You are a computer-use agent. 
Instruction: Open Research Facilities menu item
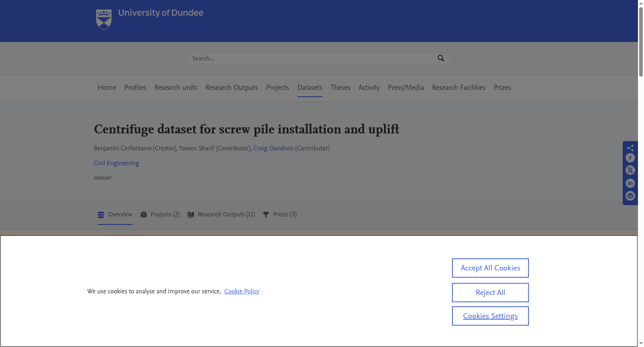click(459, 87)
